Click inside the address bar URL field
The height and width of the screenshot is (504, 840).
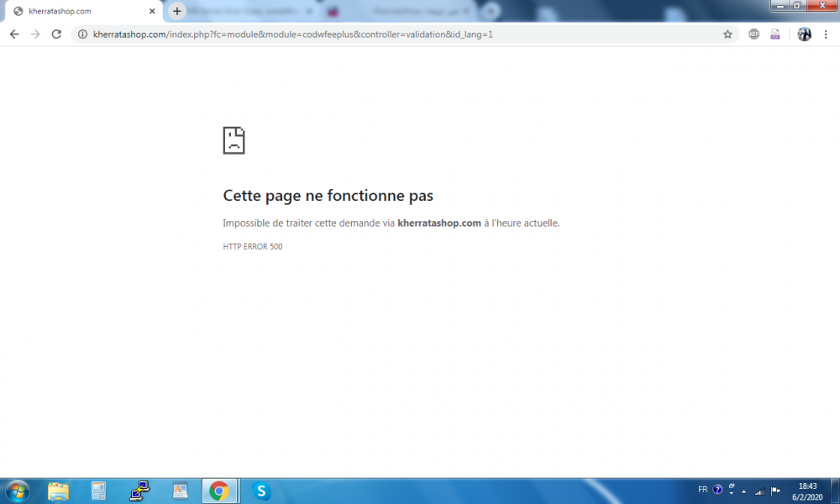pyautogui.click(x=336, y=34)
